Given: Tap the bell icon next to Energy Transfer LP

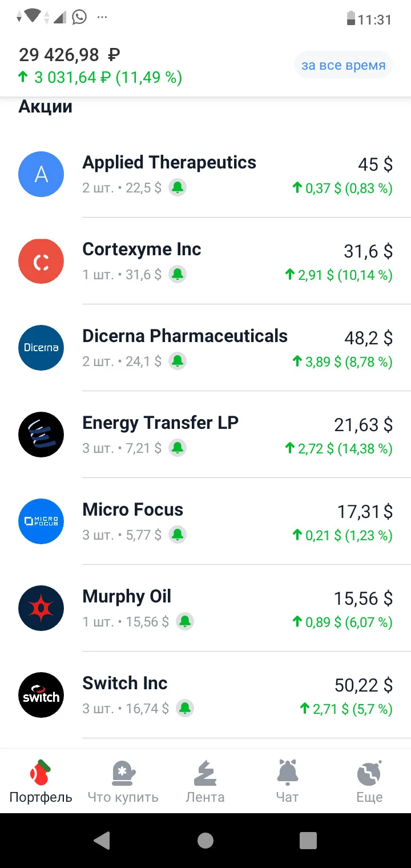Looking at the screenshot, I should [178, 448].
